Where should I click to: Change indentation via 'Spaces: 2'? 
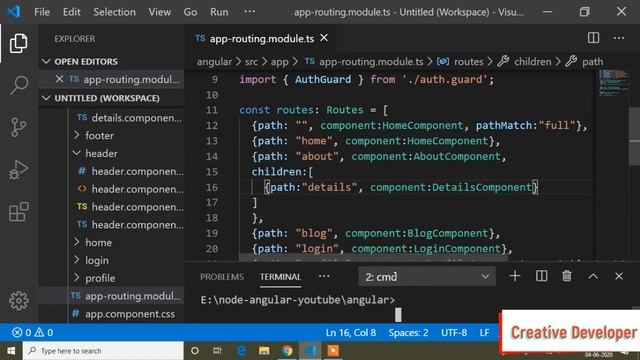pyautogui.click(x=408, y=333)
